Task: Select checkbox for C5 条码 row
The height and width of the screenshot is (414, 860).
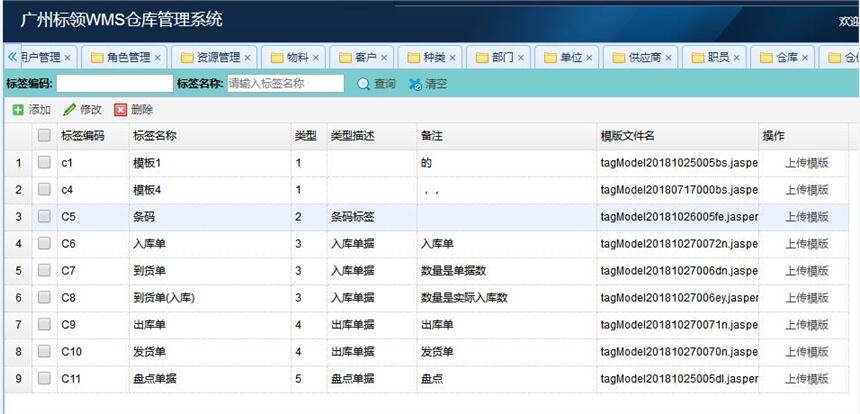Action: (x=44, y=216)
